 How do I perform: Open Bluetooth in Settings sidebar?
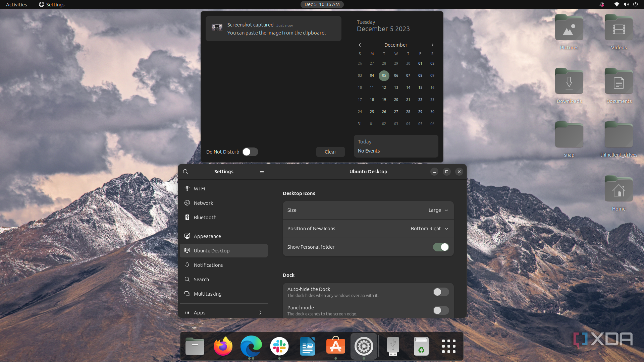pos(224,218)
